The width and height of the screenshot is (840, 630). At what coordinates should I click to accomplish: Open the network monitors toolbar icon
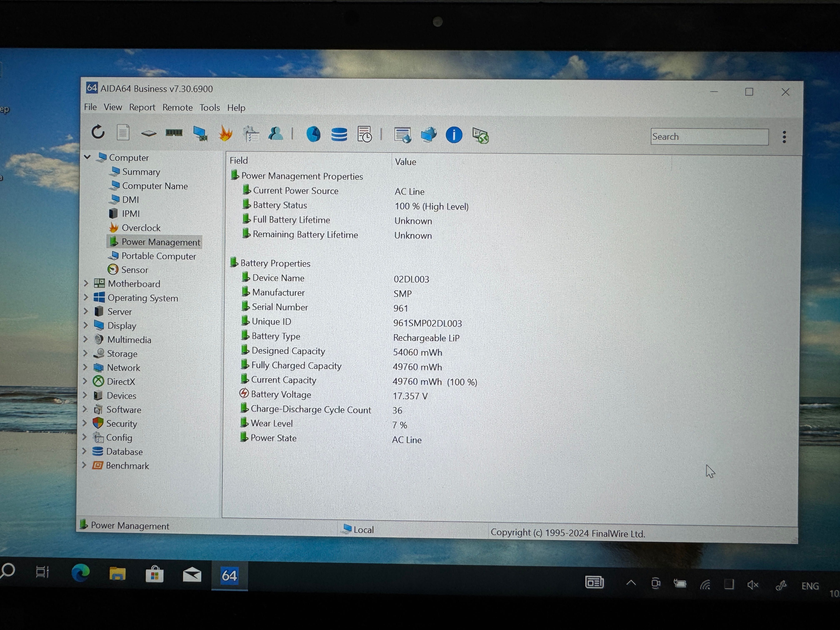[x=428, y=135]
